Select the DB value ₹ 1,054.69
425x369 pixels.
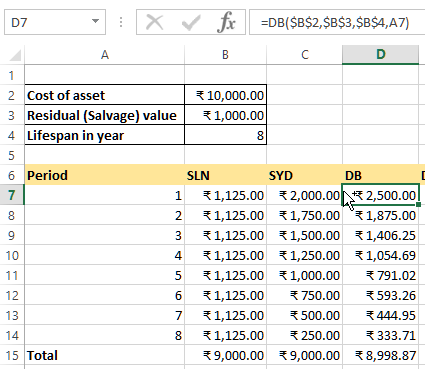(x=380, y=255)
